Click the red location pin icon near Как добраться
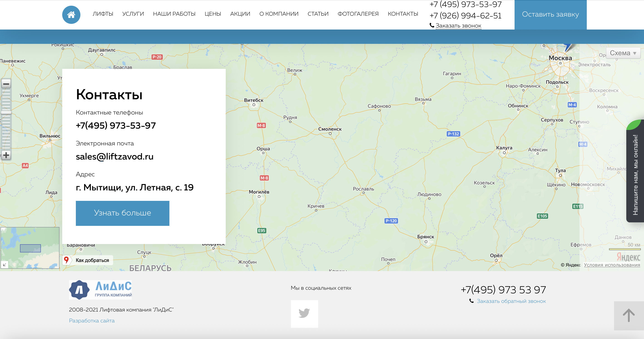Viewport: 644px width, 339px height. 66,260
